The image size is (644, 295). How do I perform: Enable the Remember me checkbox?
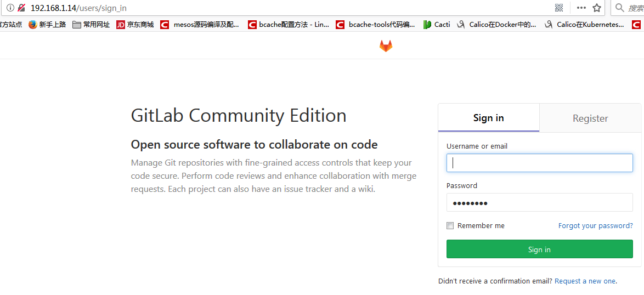tap(450, 226)
